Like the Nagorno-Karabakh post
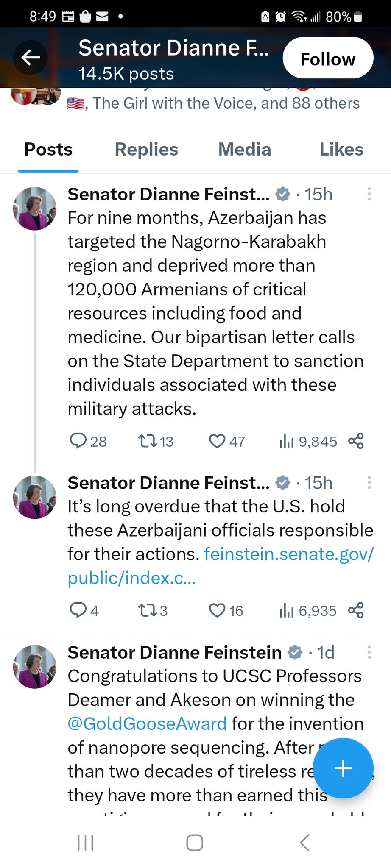 pos(217,441)
